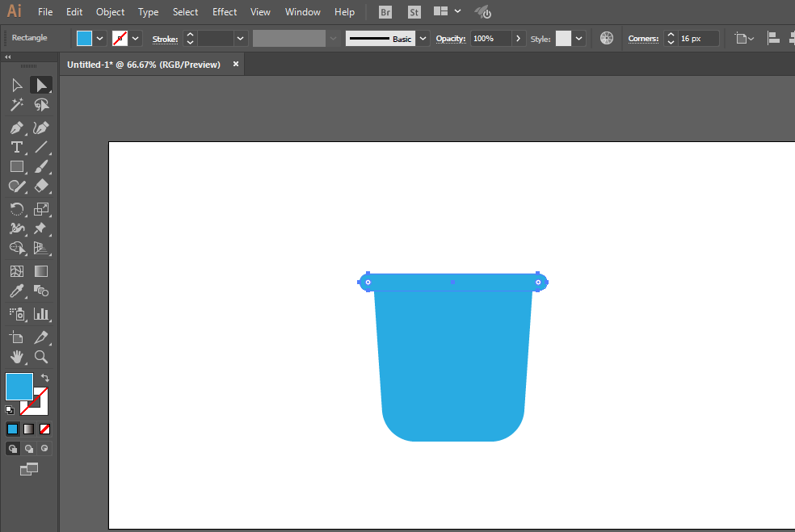The image size is (795, 532).
Task: Click the Stroke label link
Action: (165, 39)
